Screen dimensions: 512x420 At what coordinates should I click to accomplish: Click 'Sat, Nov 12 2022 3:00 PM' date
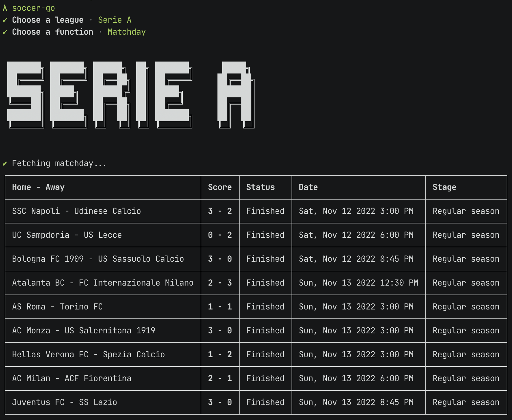[356, 211]
